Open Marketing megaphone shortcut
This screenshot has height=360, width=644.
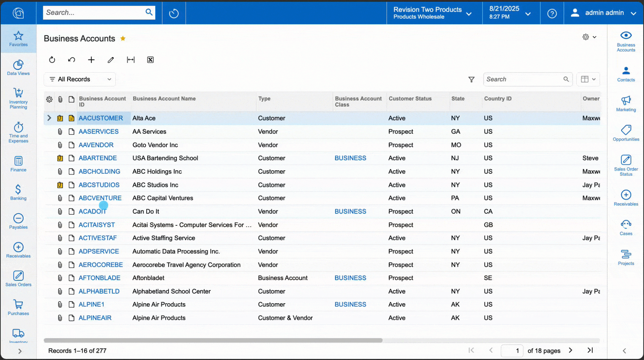click(x=626, y=103)
